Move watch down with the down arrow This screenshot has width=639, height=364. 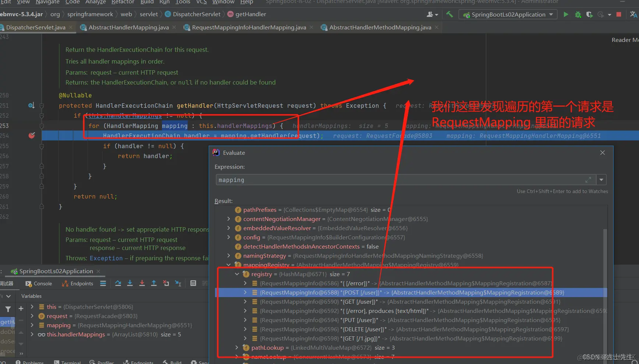(21, 344)
